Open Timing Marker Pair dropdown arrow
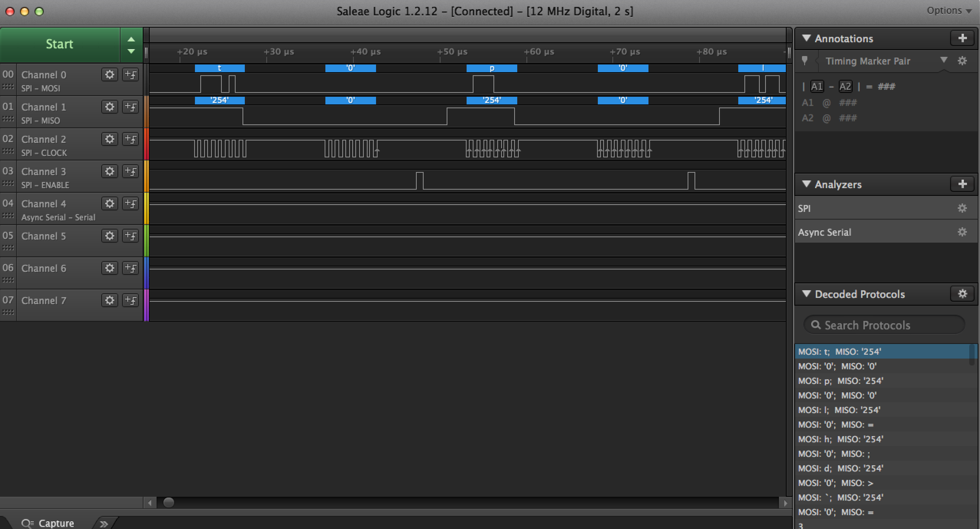 (944, 60)
